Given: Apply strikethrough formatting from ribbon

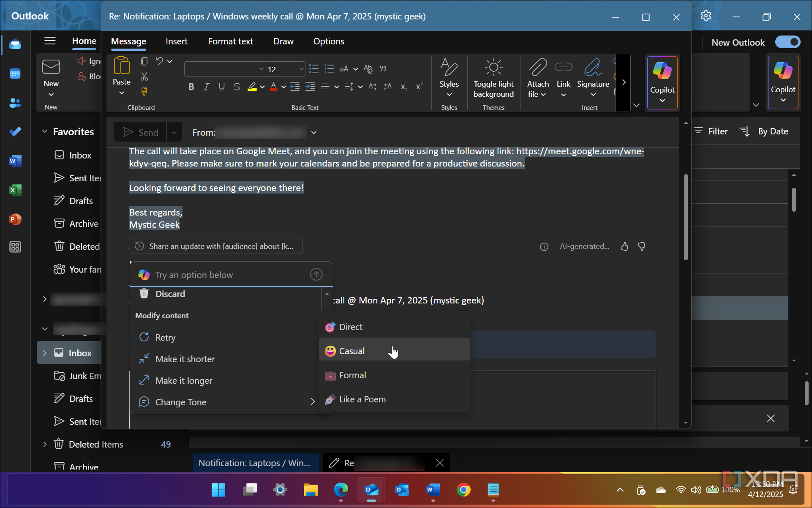Looking at the screenshot, I should tap(237, 87).
